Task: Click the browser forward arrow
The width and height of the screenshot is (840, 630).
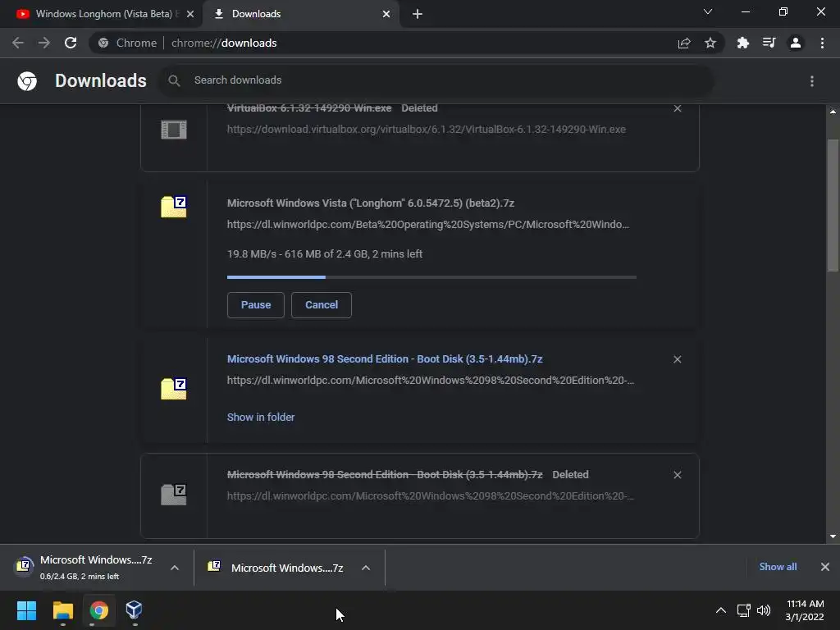Action: tap(44, 43)
